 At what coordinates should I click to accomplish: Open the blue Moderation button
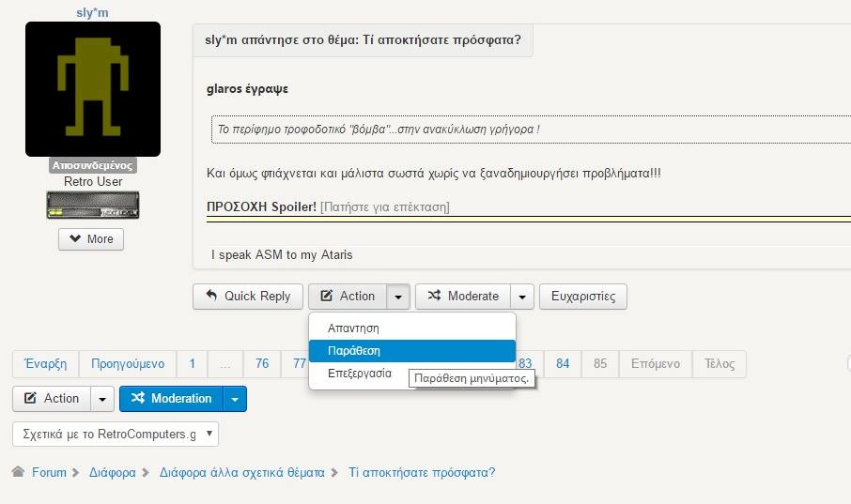click(171, 399)
